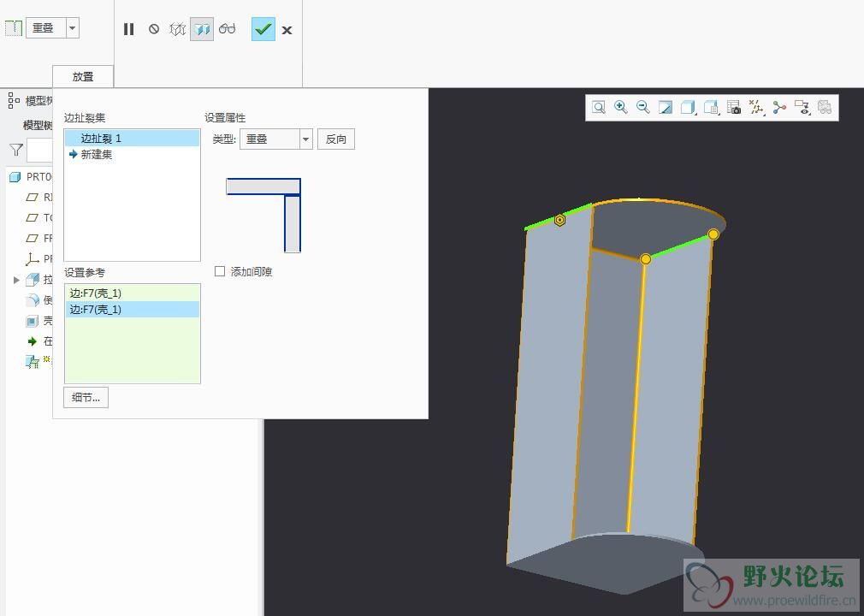Open the 放置 placement tab
Screen dimensions: 864x616
(83, 77)
